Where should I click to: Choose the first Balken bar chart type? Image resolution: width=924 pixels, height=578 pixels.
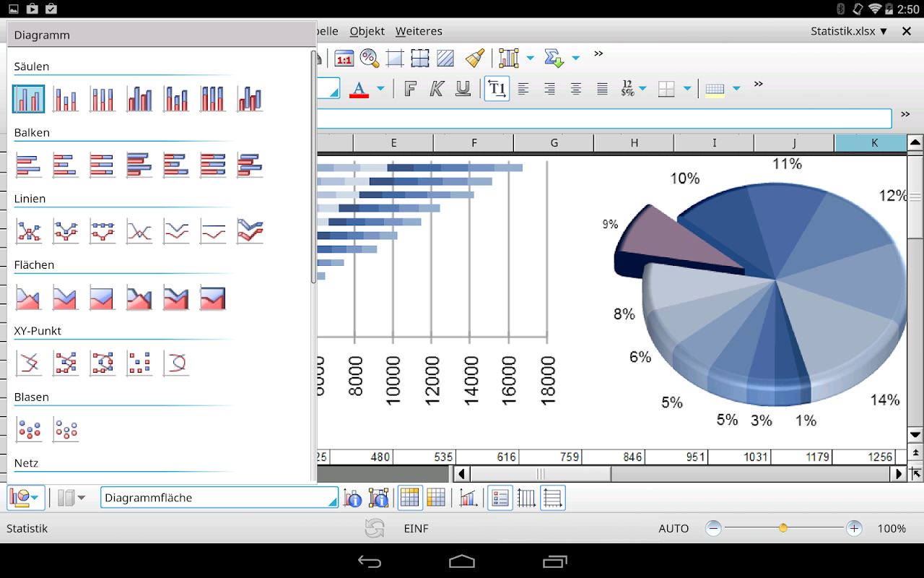click(x=29, y=165)
